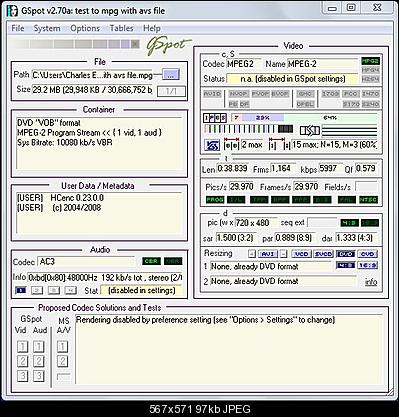Select audio stream 3 button
The image size is (399, 417).
click(54, 290)
